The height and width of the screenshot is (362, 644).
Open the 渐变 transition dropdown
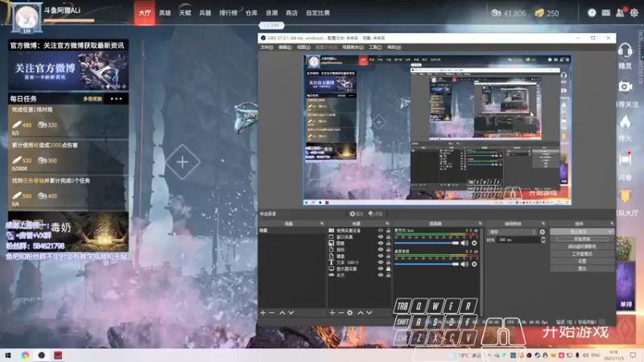[513, 232]
